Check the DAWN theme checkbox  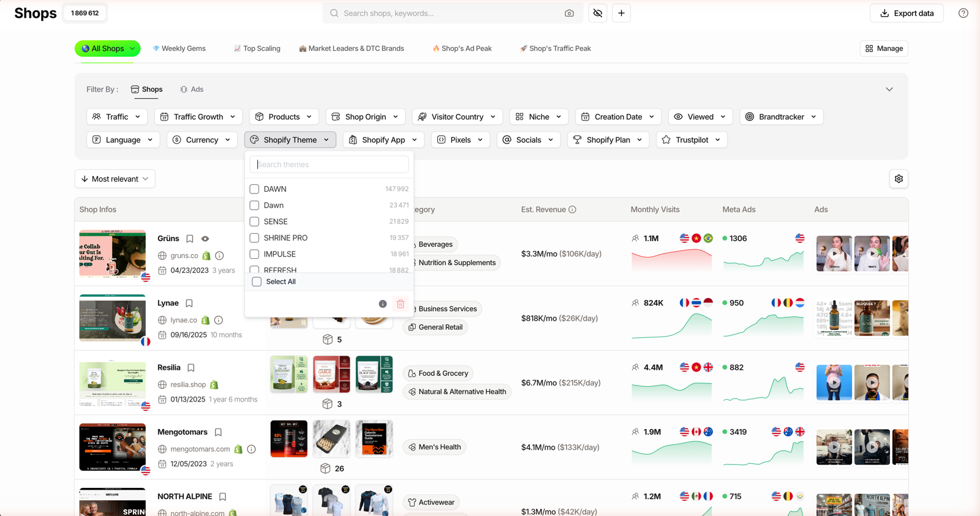(254, 189)
